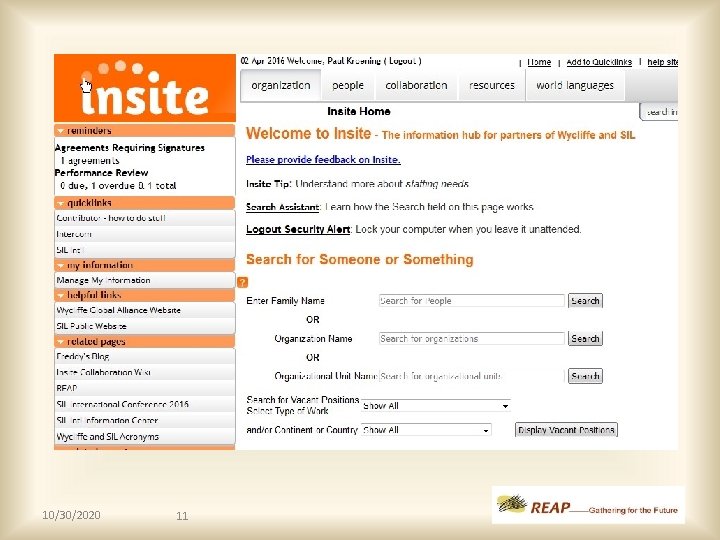Focus the Search for People field
Viewport: 720px width, 540px height.
(x=472, y=301)
